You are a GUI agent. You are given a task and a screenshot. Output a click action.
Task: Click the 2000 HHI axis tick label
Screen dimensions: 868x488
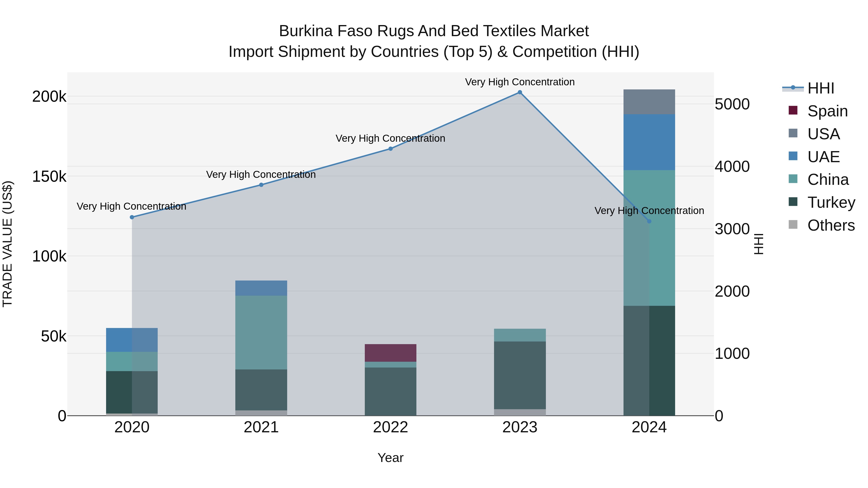pyautogui.click(x=732, y=291)
